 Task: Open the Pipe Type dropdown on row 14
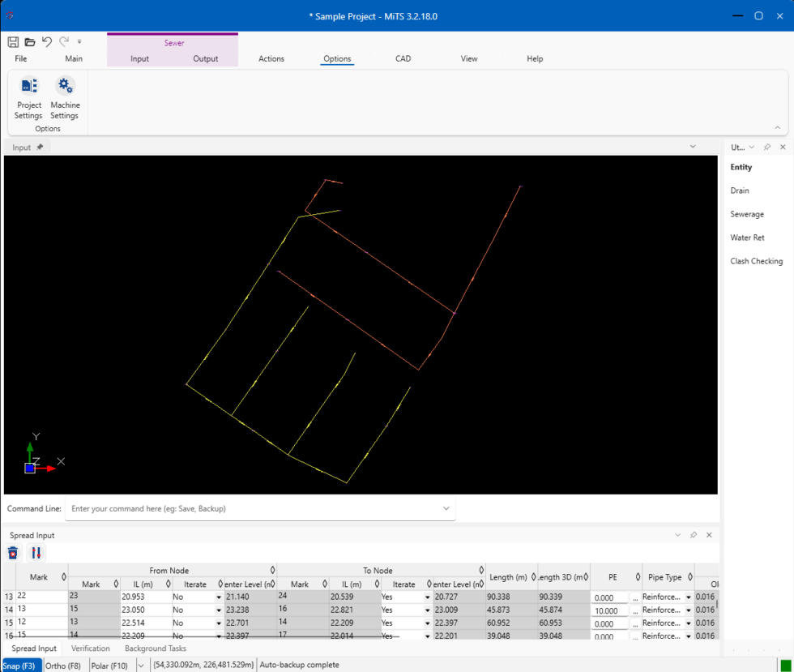click(687, 610)
